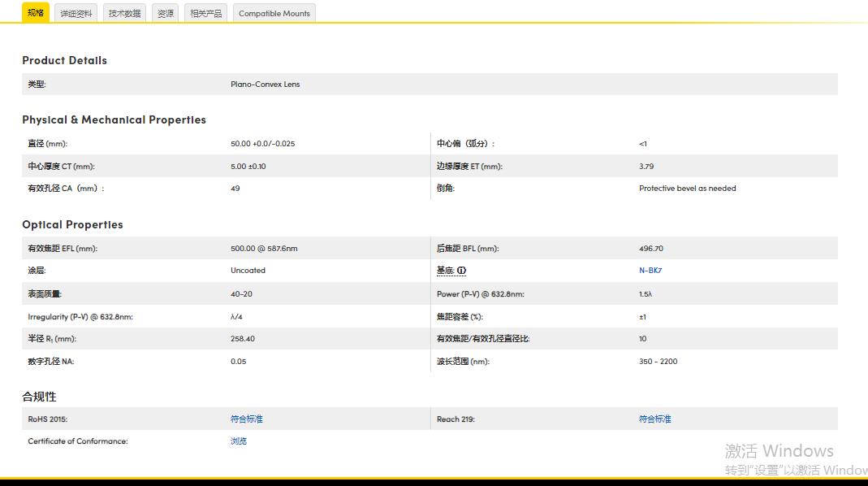
Task: Click the Physical & Mechanical Properties heading
Action: pyautogui.click(x=114, y=119)
